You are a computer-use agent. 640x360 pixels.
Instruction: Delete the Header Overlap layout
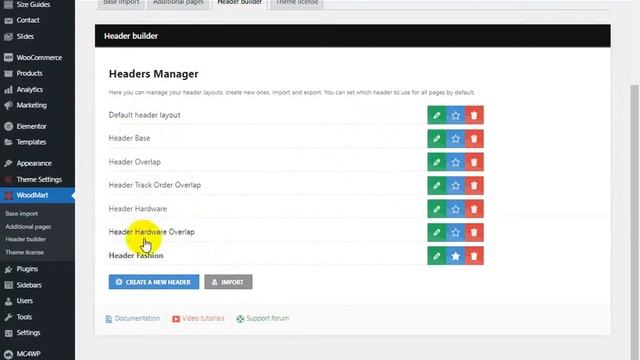474,162
